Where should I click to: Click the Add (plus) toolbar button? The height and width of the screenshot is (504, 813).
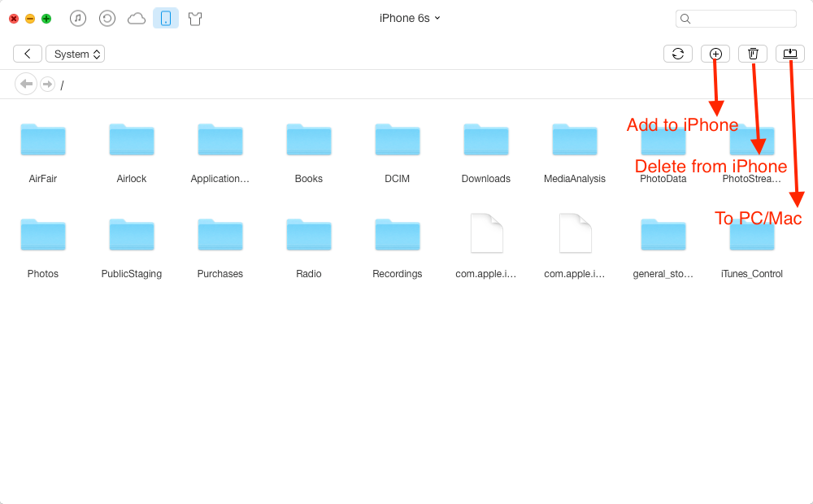point(715,54)
